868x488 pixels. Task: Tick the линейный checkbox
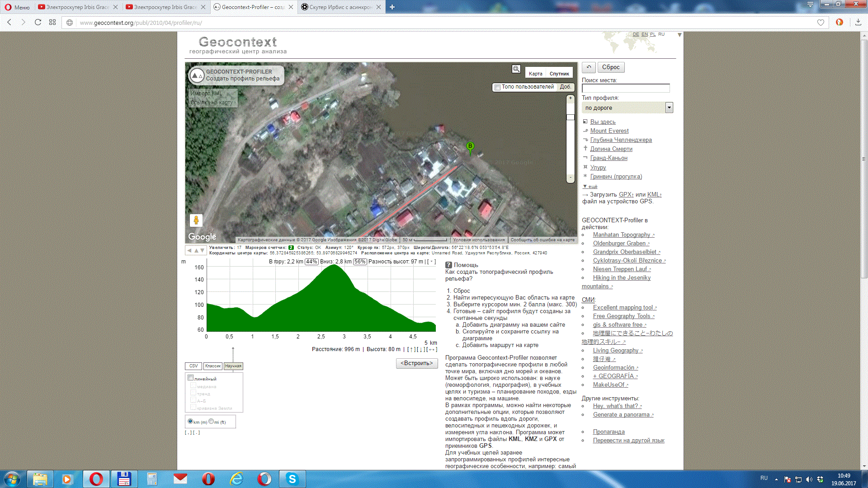(190, 378)
